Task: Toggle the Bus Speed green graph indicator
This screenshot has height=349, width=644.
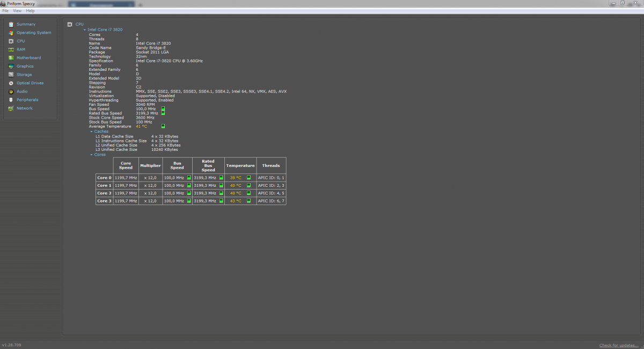Action: (x=163, y=109)
